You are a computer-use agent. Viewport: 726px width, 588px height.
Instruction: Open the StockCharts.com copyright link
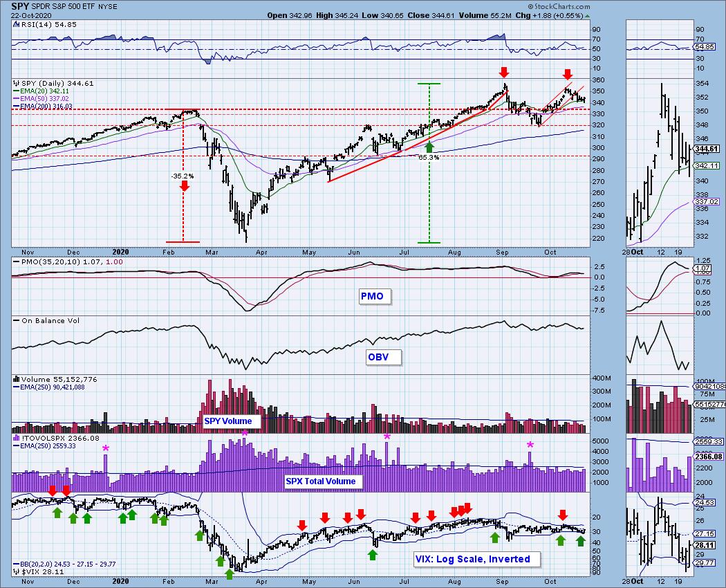(559, 6)
